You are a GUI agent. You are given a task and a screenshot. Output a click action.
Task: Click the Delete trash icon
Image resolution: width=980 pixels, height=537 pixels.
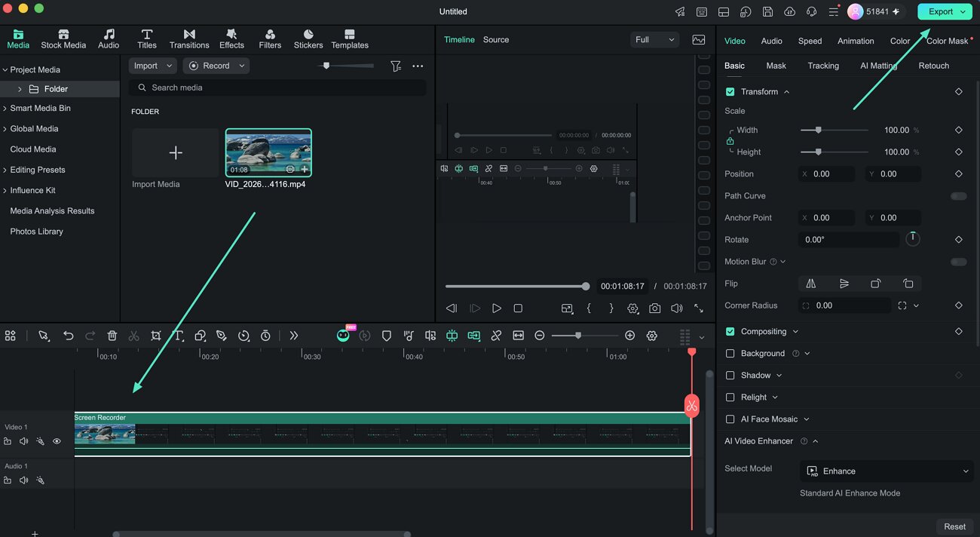pyautogui.click(x=112, y=336)
